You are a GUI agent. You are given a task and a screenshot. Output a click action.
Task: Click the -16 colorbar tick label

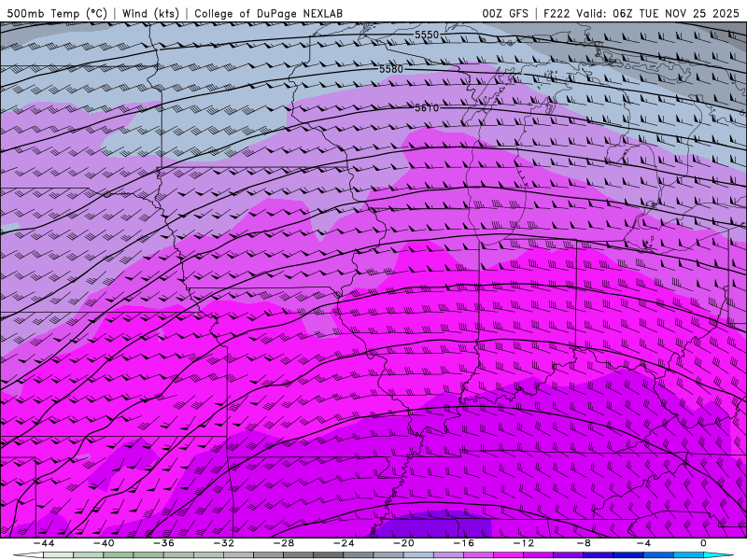click(464, 543)
